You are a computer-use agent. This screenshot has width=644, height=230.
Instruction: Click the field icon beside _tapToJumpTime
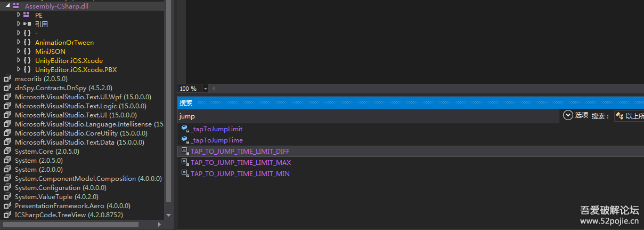(x=185, y=140)
